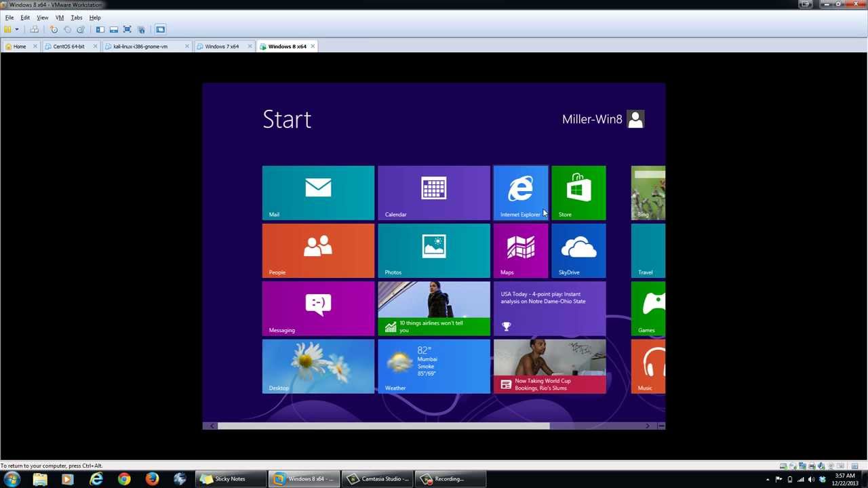Click the Sticky Notes taskbar button
This screenshot has width=868, height=488.
click(230, 479)
